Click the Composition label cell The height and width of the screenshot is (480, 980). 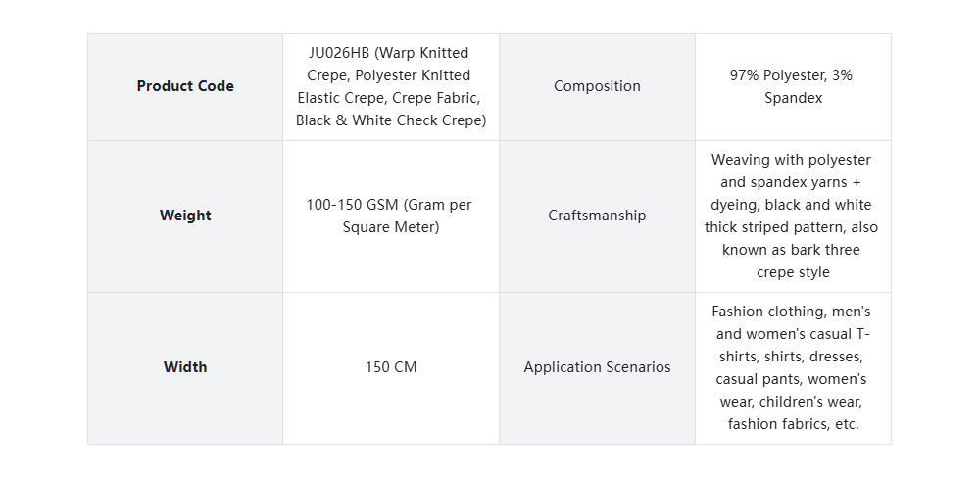[x=597, y=86]
